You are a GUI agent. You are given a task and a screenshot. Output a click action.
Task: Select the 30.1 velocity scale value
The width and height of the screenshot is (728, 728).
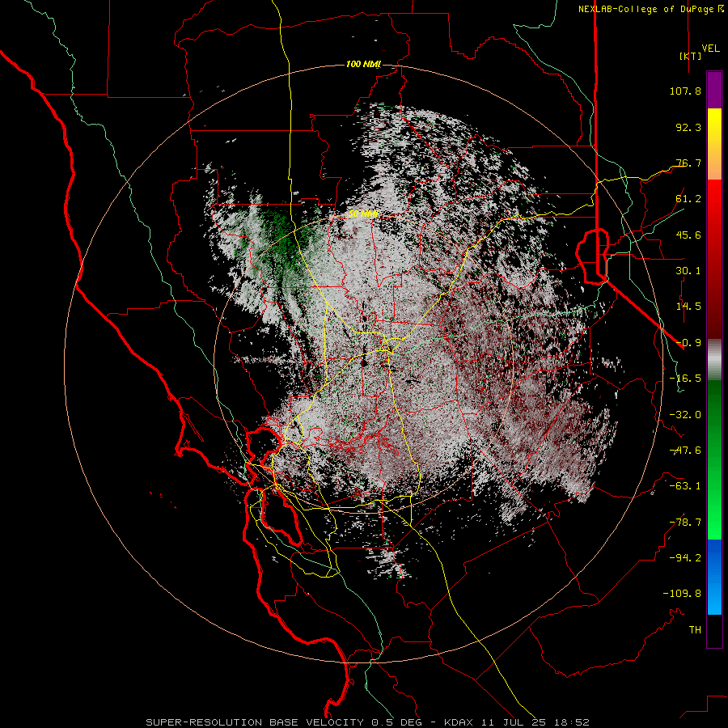(x=688, y=271)
